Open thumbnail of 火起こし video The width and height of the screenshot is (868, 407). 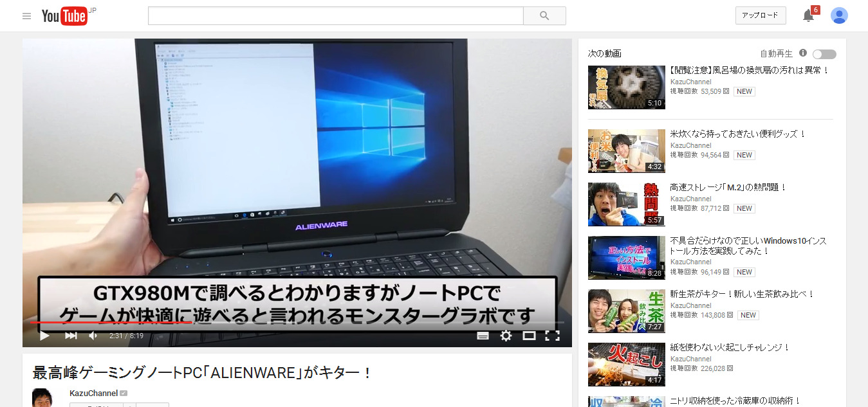[627, 365]
